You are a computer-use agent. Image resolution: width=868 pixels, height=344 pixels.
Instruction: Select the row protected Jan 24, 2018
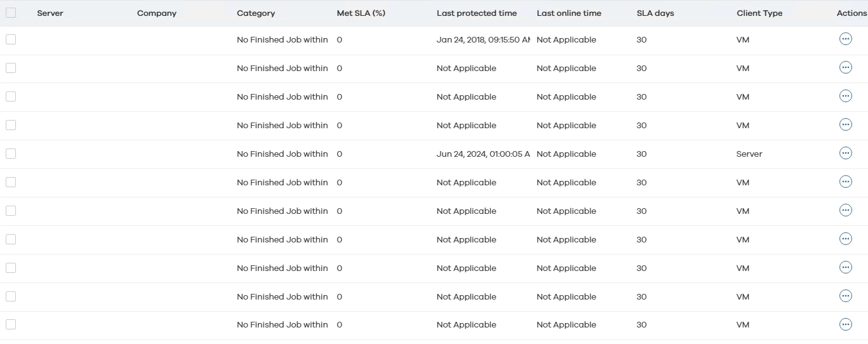[11, 39]
